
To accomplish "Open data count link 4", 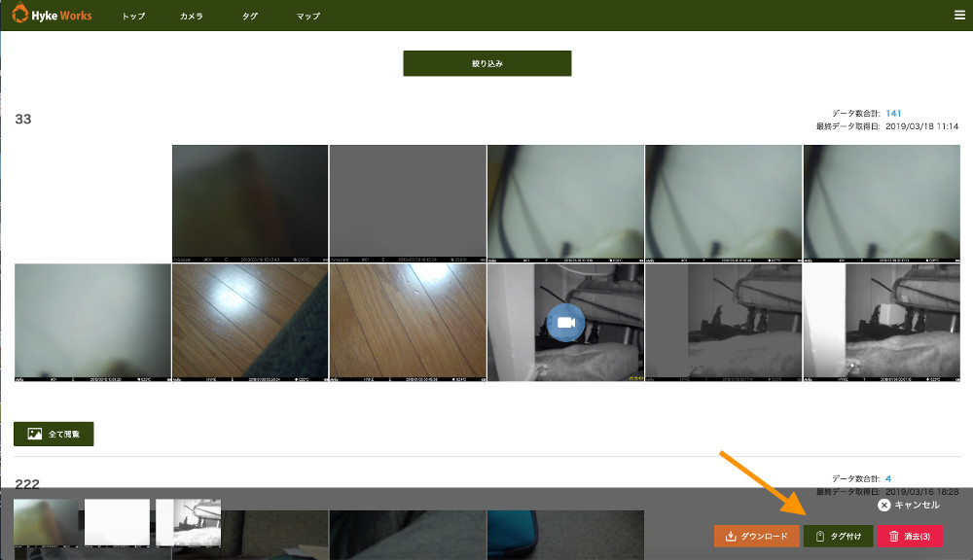I will [x=888, y=478].
